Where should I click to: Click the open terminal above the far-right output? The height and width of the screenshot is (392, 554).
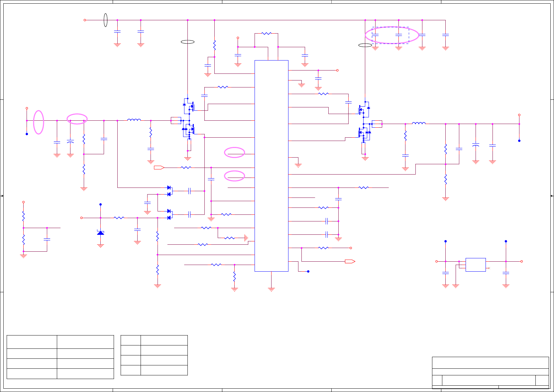[x=519, y=115]
